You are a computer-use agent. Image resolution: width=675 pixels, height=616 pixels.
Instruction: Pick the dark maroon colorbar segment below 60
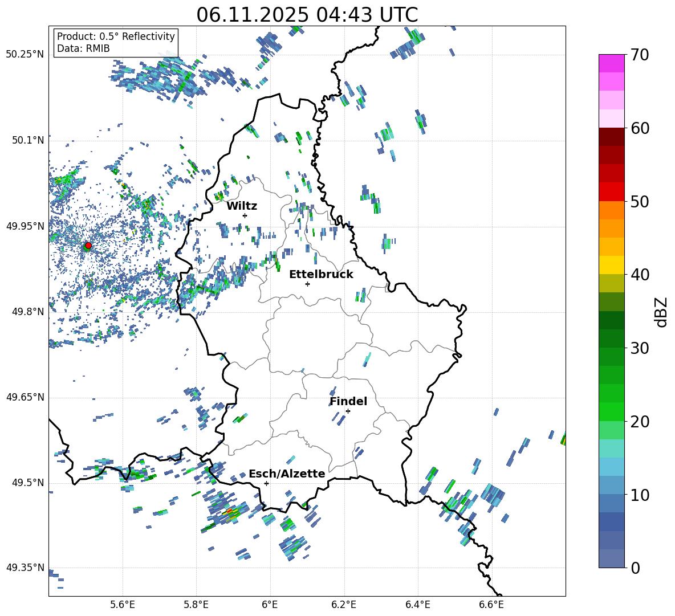click(x=611, y=137)
